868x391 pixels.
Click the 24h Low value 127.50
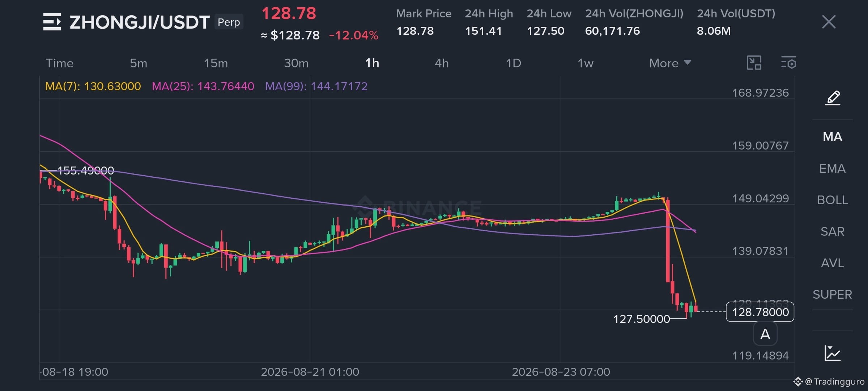click(545, 31)
